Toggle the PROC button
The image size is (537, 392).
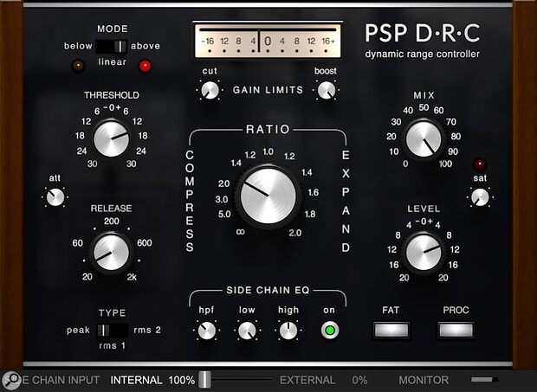click(456, 330)
